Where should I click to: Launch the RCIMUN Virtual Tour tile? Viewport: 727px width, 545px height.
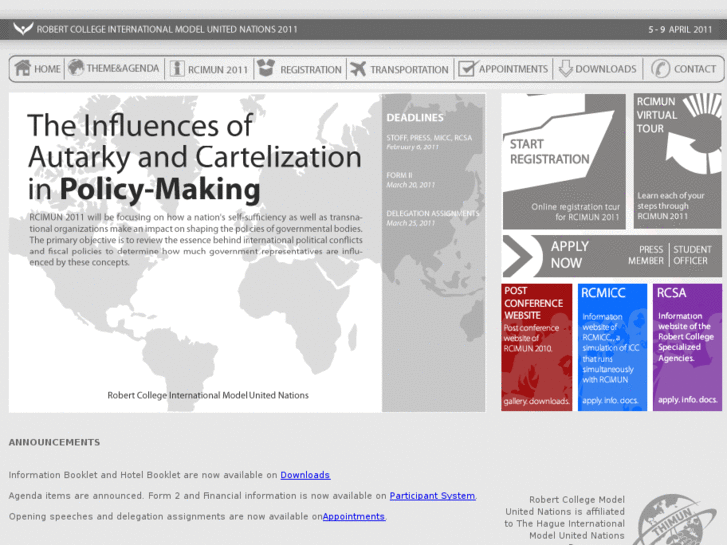click(x=677, y=161)
